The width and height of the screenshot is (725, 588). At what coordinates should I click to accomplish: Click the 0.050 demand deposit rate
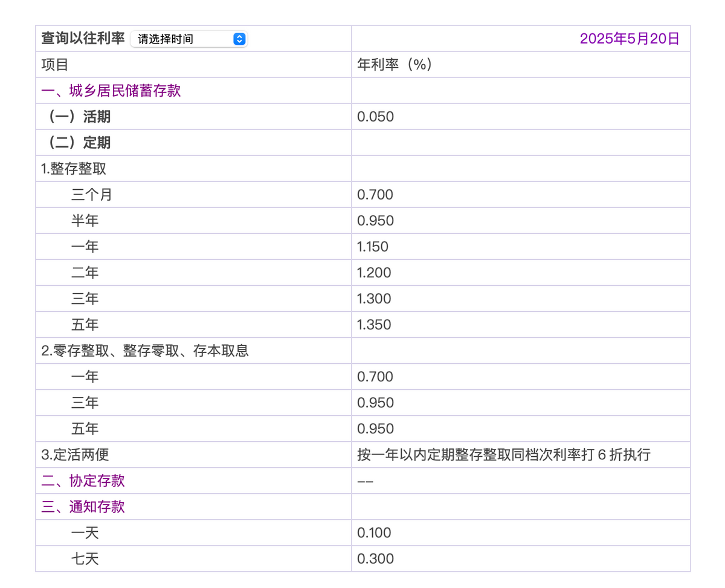(375, 117)
